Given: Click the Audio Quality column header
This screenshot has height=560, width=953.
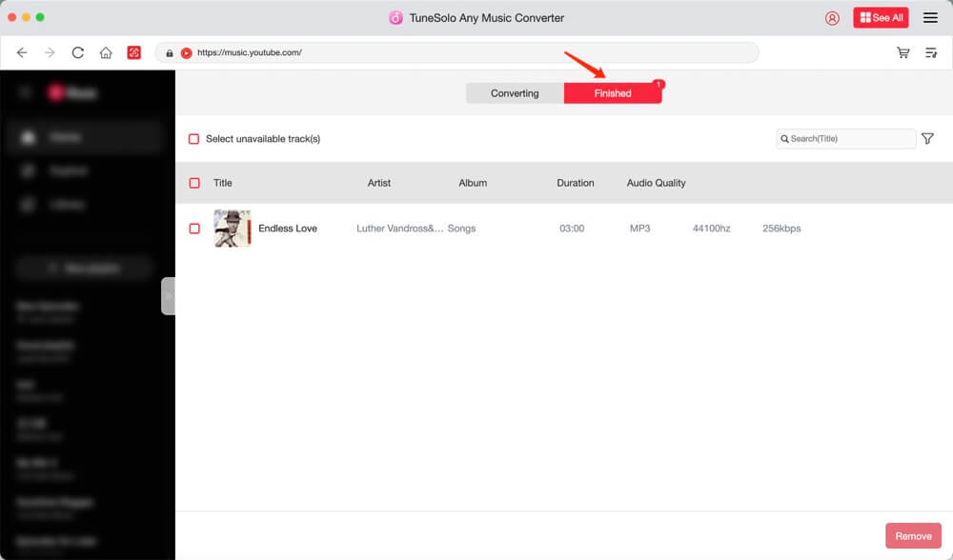Looking at the screenshot, I should 656,183.
